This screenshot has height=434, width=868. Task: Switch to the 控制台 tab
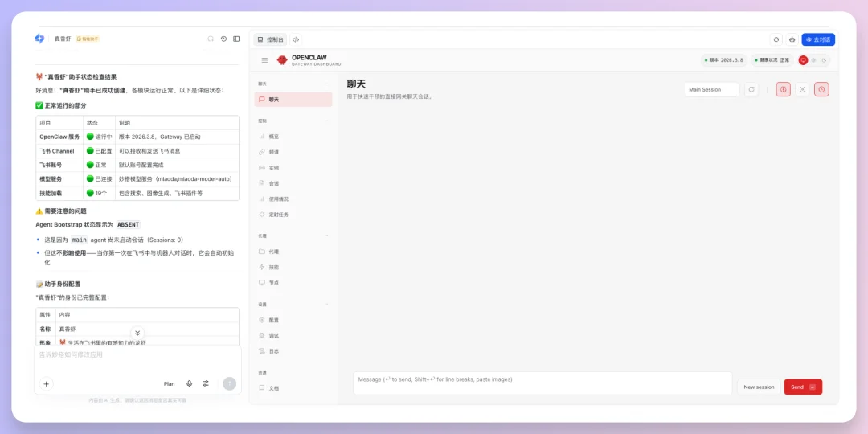tap(270, 39)
